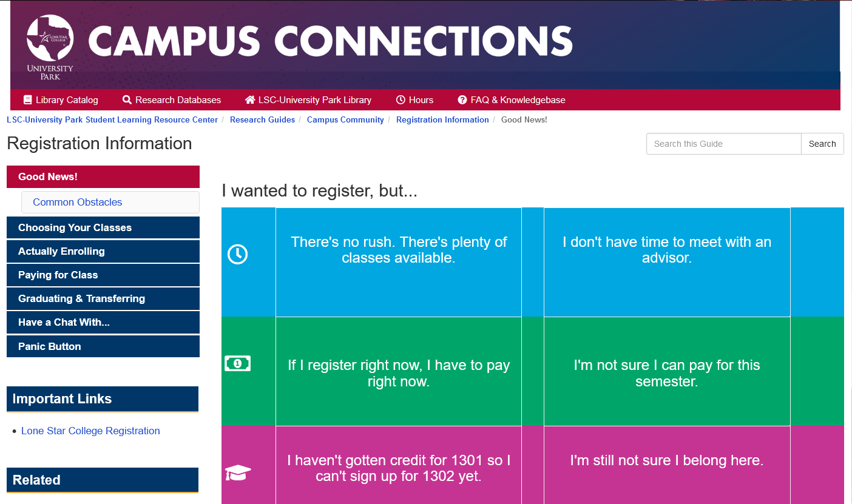Select the "I'm still not sure I belong here" tile

(667, 465)
